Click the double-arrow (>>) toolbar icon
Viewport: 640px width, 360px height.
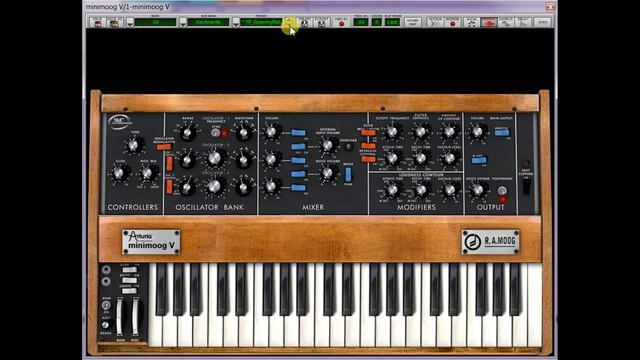pos(434,23)
